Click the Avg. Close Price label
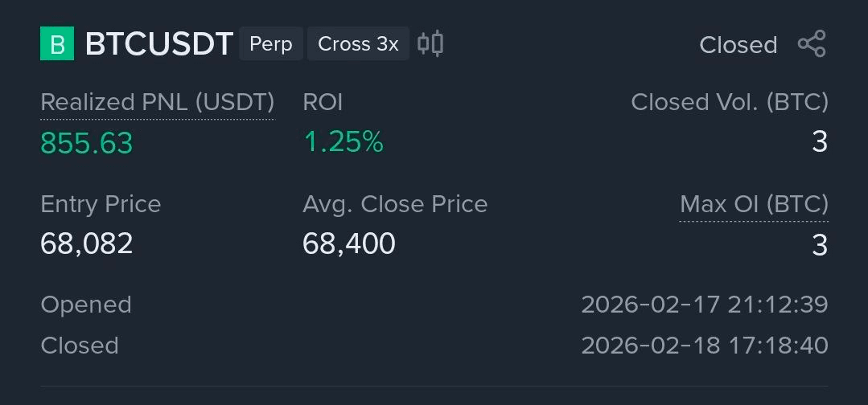This screenshot has width=868, height=405. (x=395, y=204)
